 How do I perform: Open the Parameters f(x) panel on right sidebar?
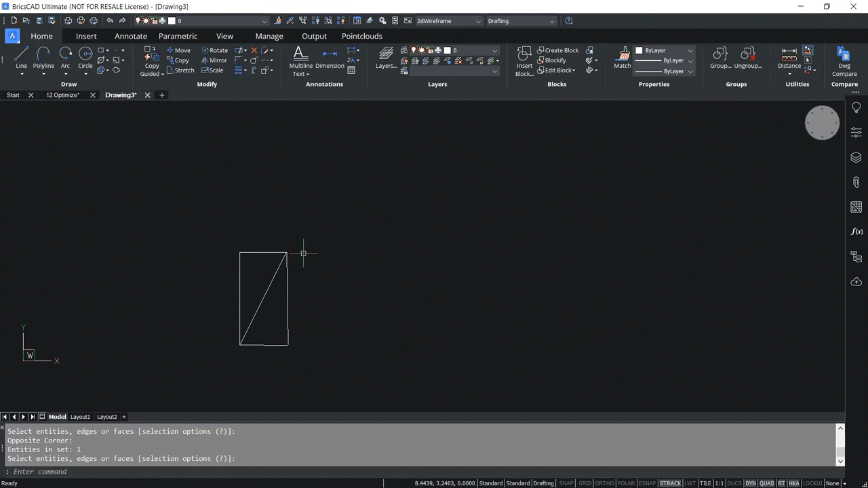pos(856,232)
